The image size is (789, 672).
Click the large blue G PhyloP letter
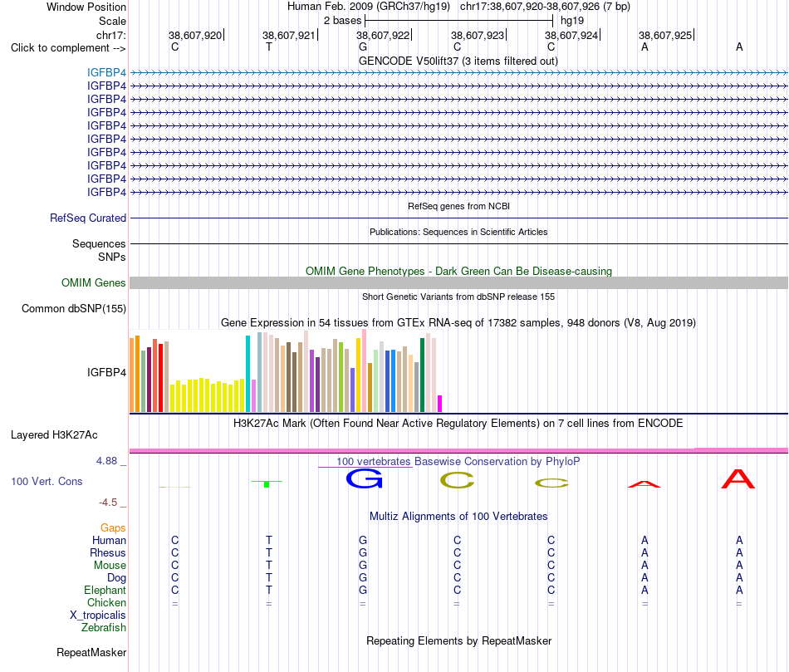(x=365, y=478)
